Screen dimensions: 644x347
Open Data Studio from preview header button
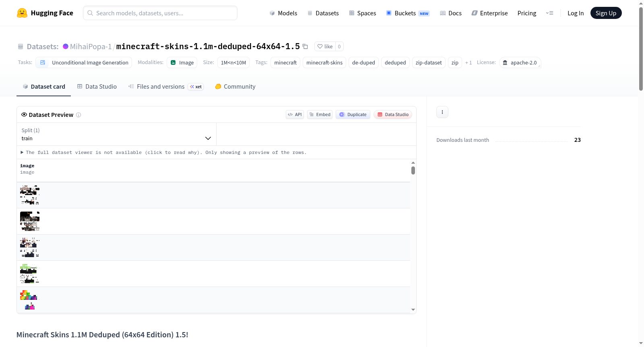[393, 114]
